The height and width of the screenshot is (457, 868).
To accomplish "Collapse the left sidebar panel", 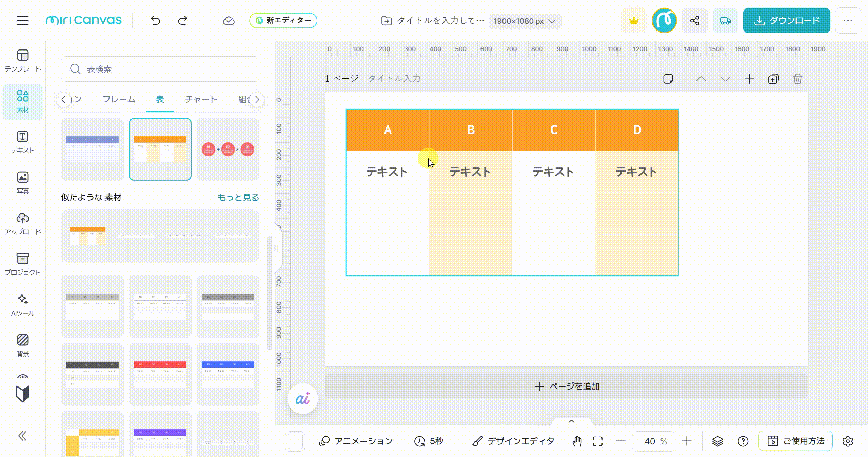I will tap(22, 436).
